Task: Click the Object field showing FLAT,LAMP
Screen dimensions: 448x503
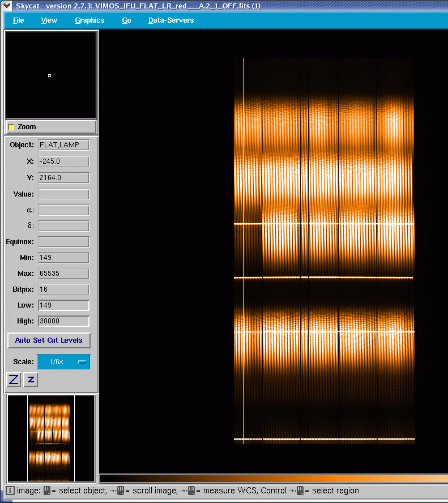Action: click(63, 145)
